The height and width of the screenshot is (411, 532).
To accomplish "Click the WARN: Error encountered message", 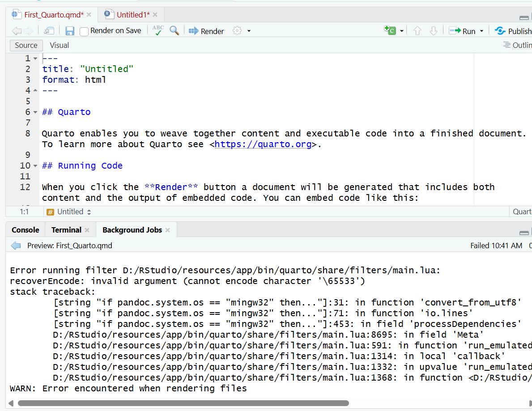I will point(128,389).
